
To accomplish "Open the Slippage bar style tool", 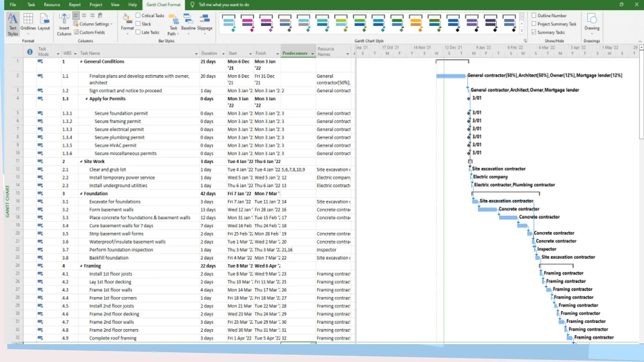I will 205,22.
